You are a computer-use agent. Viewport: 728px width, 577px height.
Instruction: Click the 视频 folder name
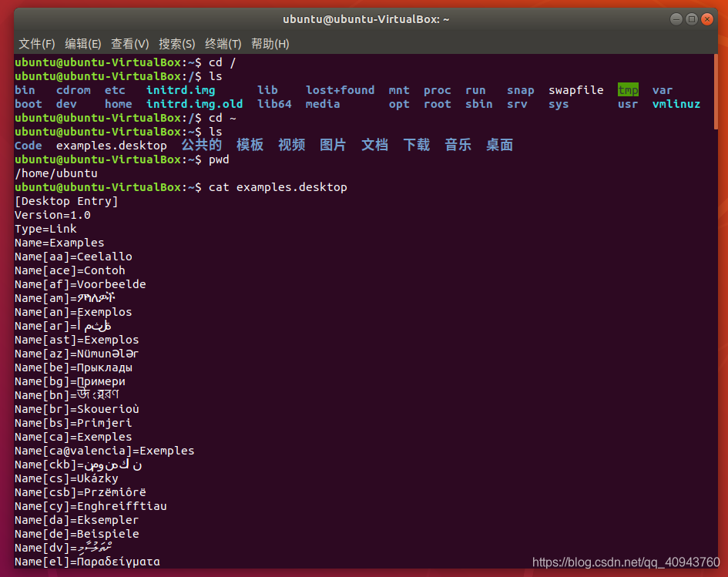(x=291, y=146)
